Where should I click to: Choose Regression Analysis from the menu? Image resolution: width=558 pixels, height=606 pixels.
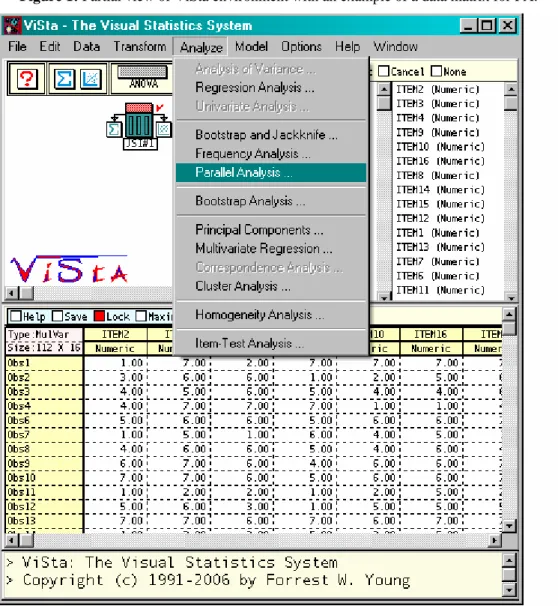271,87
